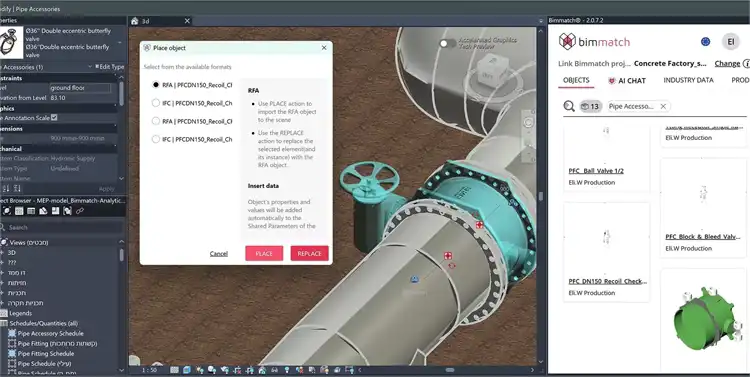Click the 3D view horizontal scrollbar thumb

[450, 370]
